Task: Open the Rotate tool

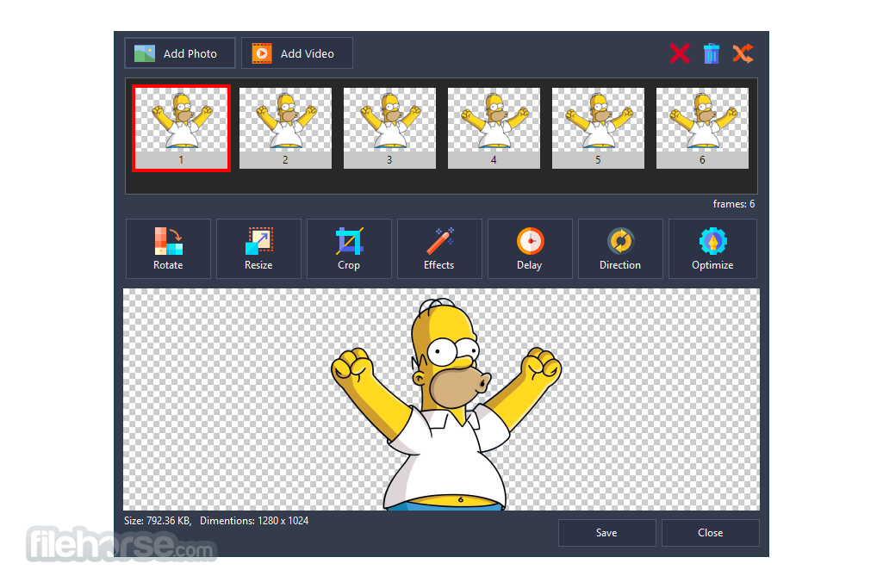Action: 168,249
